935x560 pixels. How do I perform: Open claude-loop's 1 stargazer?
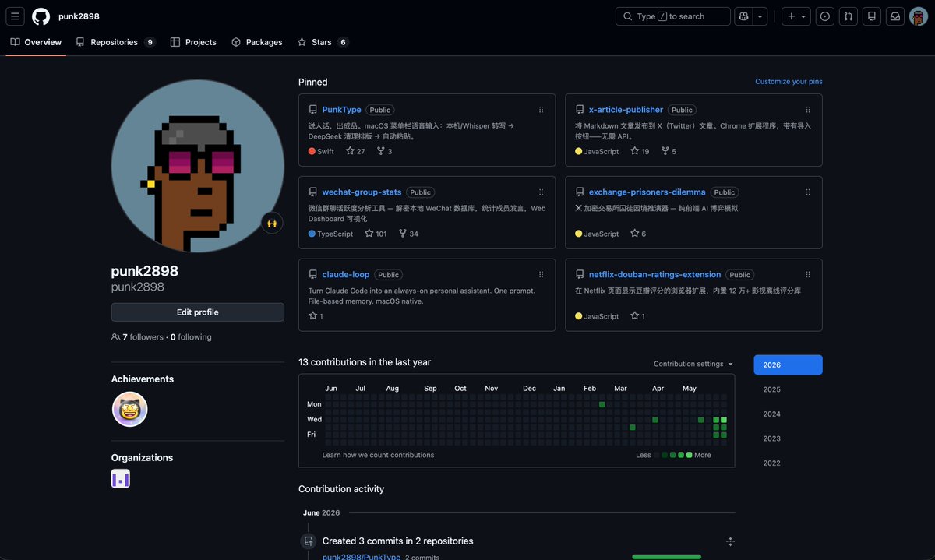coord(316,316)
